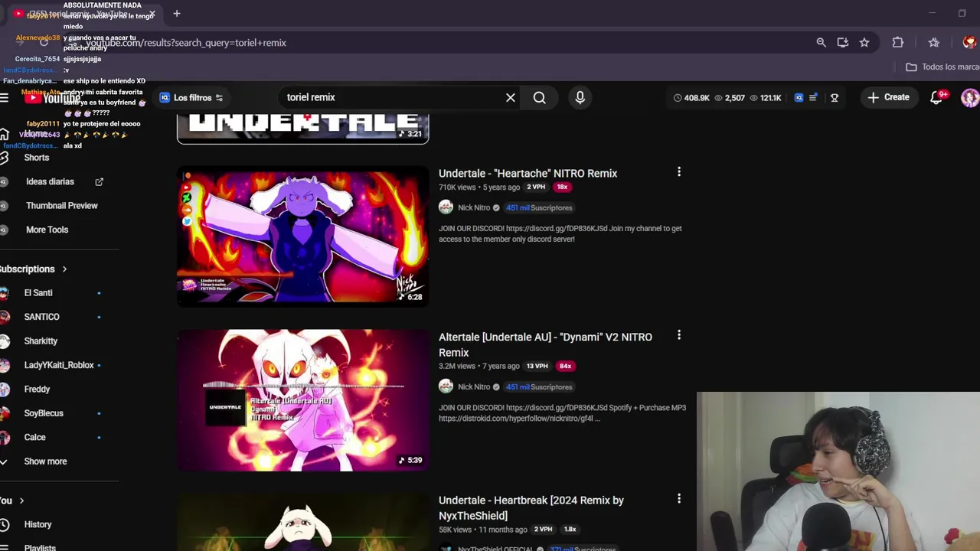Click the Nick Nitro avatar under the Altertale video
Image resolution: width=980 pixels, height=551 pixels.
446,386
